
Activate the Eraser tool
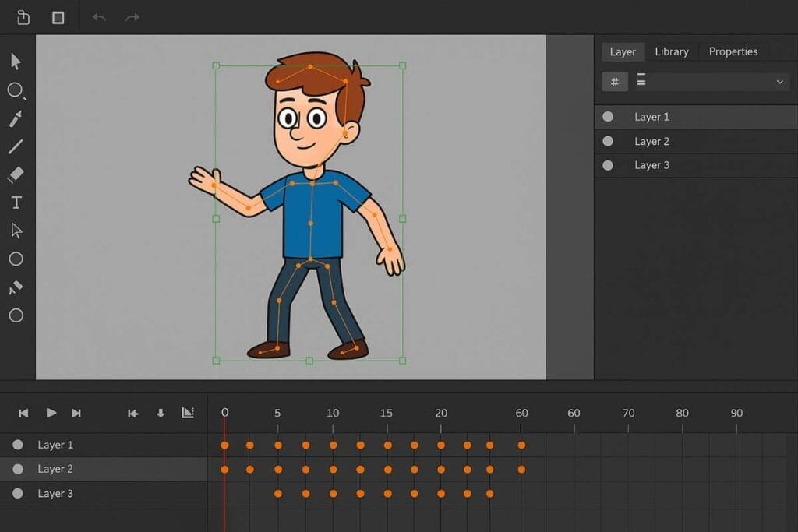click(x=16, y=174)
